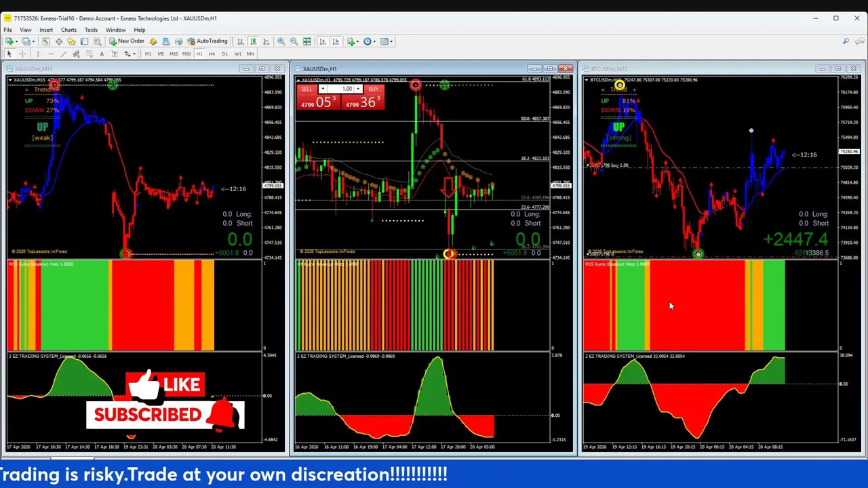Switch chart to candlesticks
Screen dimensions: 868x488
point(253,41)
